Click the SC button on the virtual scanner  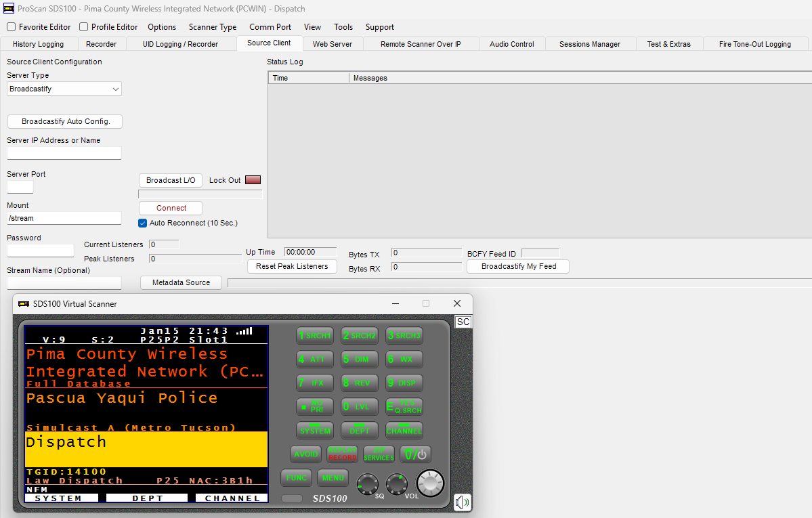(463, 322)
